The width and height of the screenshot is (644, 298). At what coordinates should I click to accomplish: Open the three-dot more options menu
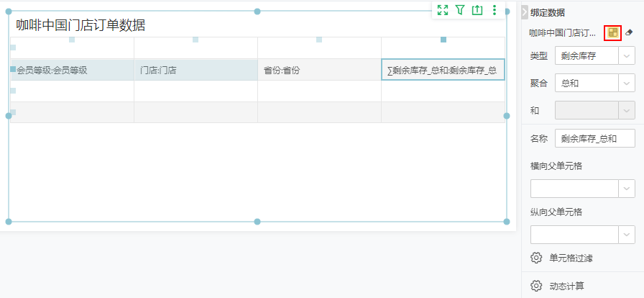click(494, 10)
